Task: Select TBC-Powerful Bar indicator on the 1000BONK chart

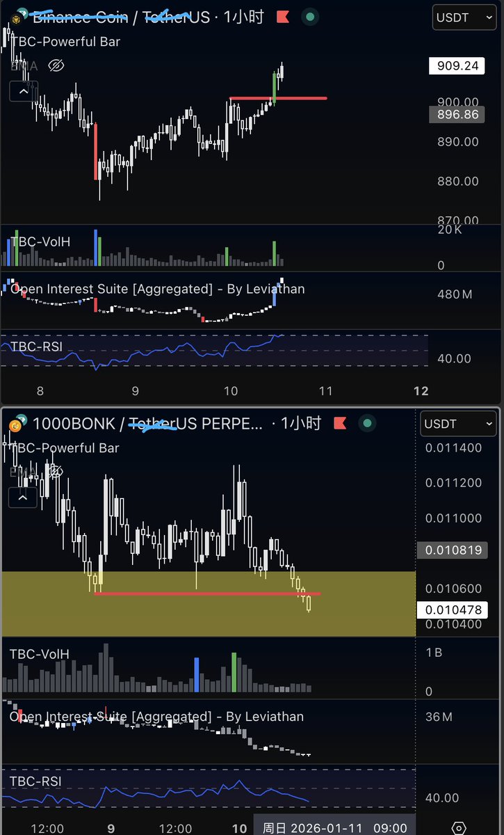Action: click(x=65, y=448)
